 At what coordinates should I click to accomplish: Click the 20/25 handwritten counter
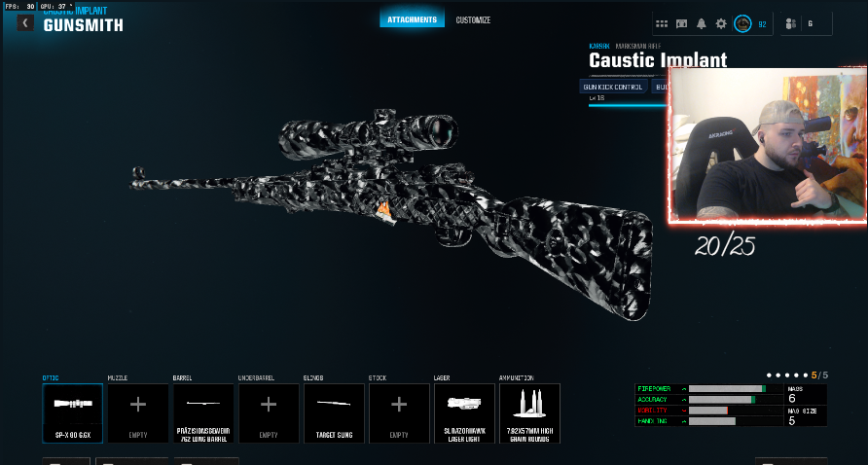[725, 245]
